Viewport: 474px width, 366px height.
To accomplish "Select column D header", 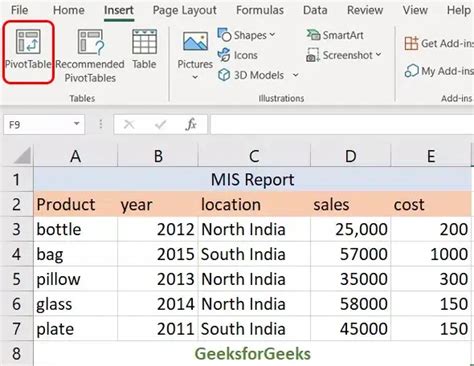I will point(350,156).
